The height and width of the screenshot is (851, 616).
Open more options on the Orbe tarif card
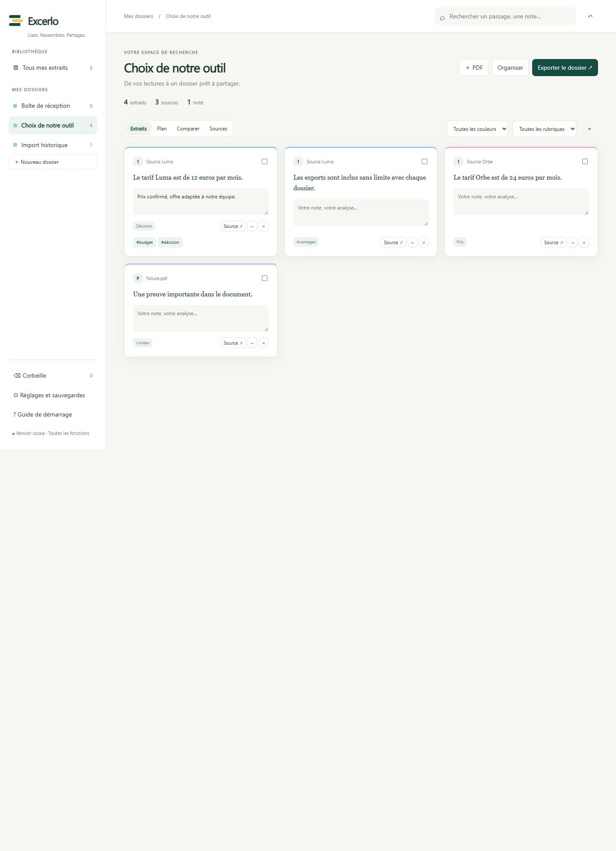tap(572, 242)
